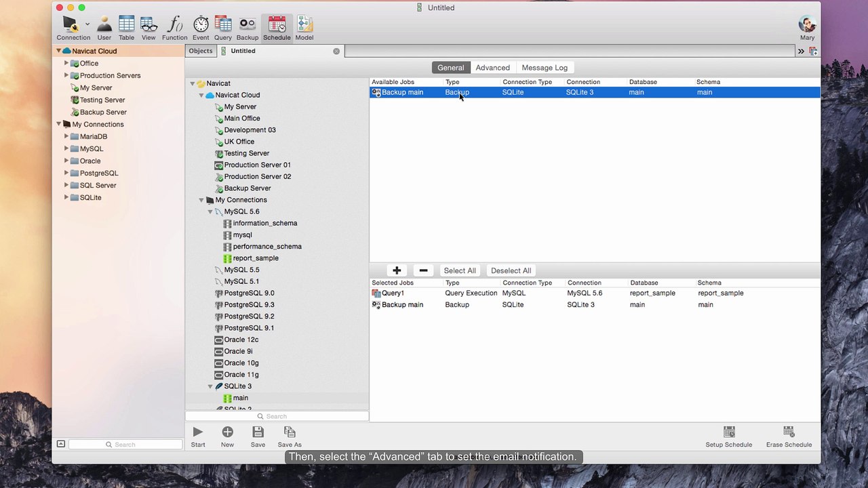Select SQL Server folder in sidebar
868x488 pixels.
point(98,185)
